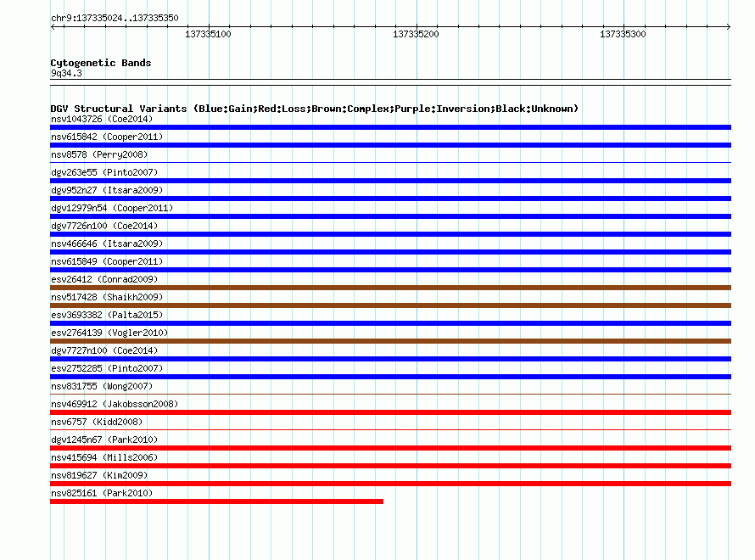755x560 pixels.
Task: Select the red bar under dgv1245n67
Action: 390,448
